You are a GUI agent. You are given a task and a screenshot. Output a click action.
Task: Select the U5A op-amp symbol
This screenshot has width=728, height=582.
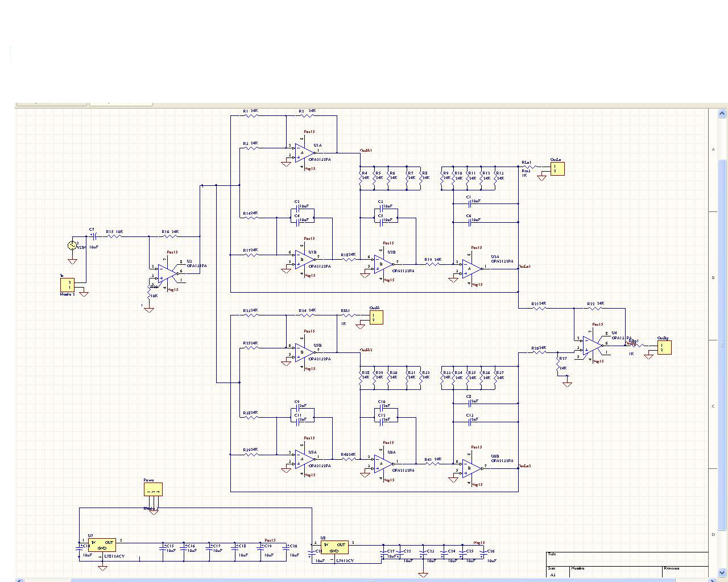coord(305,459)
